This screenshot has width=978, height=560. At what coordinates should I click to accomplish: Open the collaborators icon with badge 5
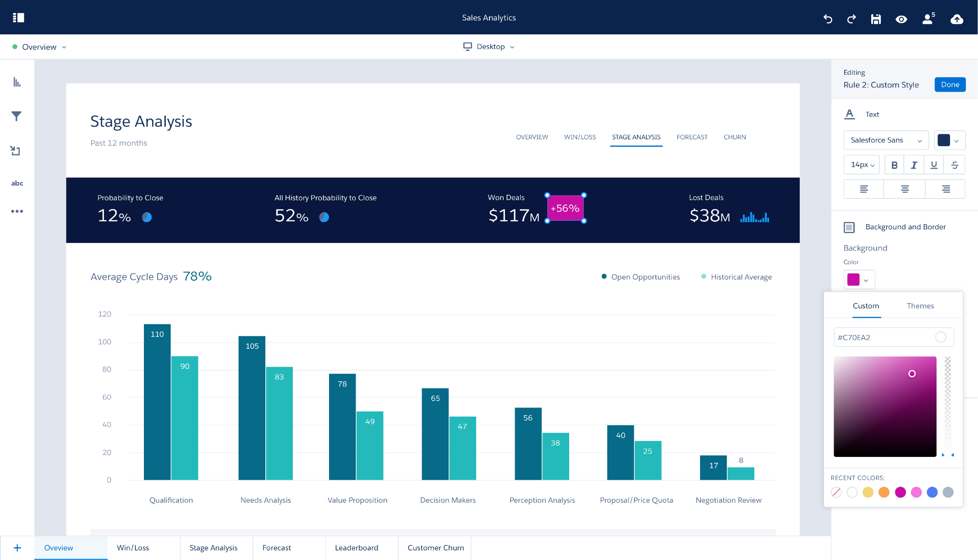click(929, 18)
